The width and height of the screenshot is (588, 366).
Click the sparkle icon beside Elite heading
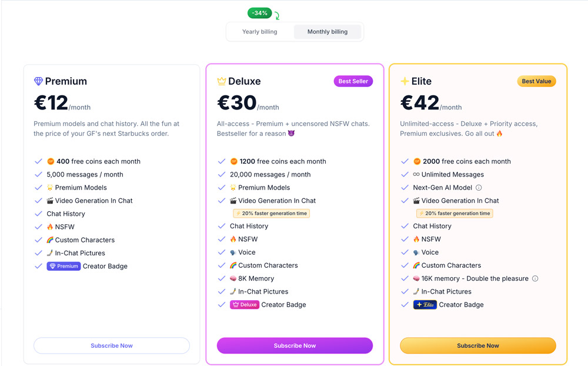coord(403,81)
